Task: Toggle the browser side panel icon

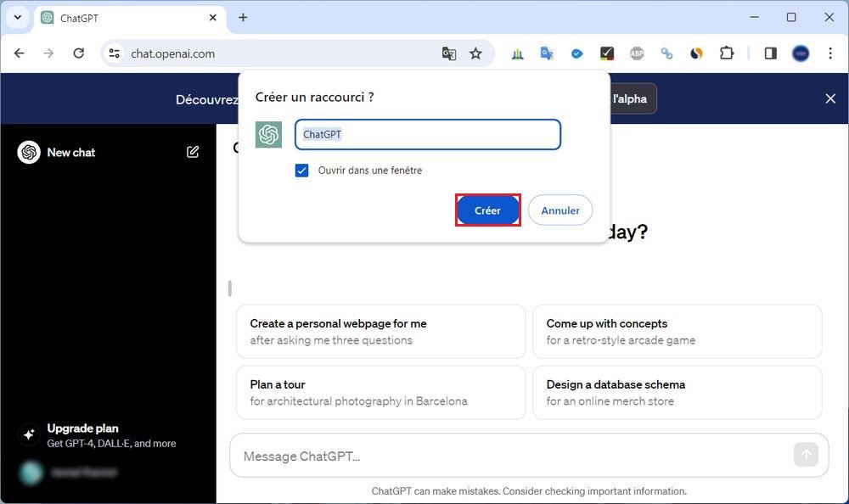Action: pyautogui.click(x=770, y=53)
